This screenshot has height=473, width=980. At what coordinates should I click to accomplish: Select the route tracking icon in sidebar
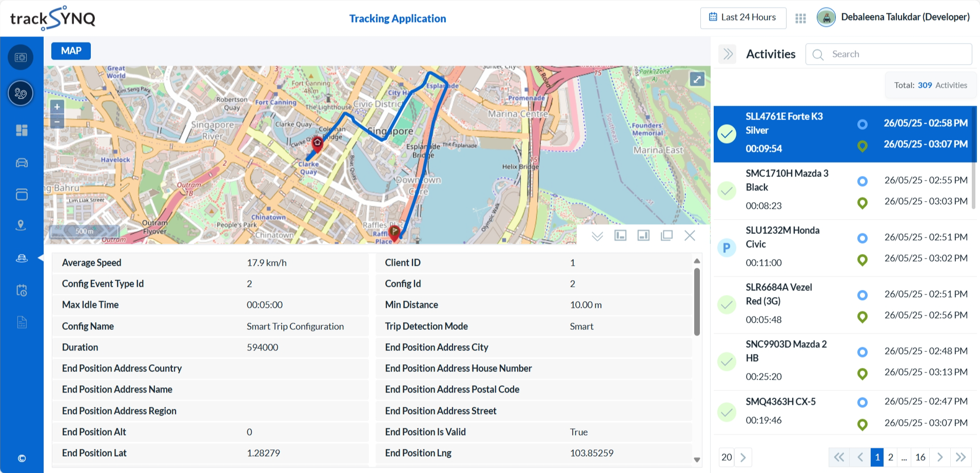21,93
